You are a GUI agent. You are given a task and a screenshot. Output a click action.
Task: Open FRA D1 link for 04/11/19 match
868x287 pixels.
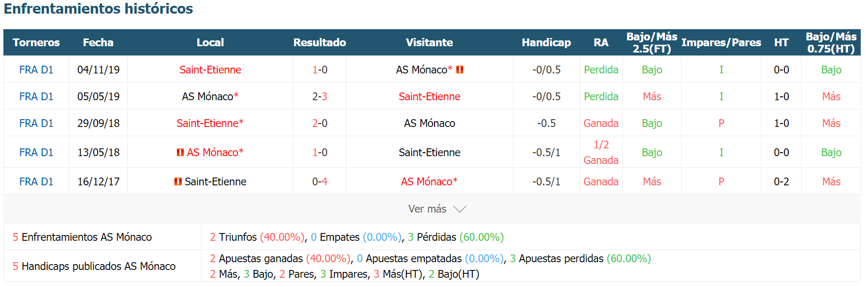36,70
